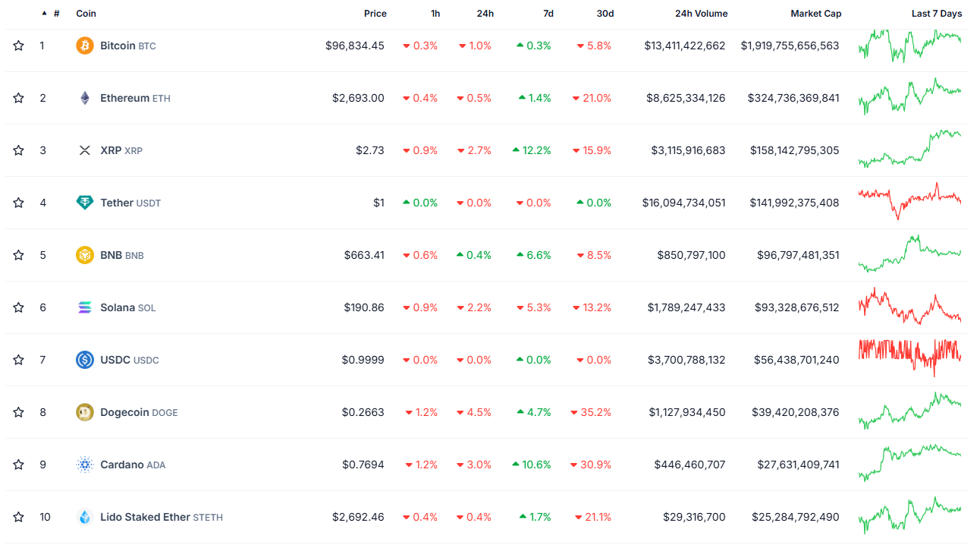Toggle the favorite star for Solana
The width and height of the screenshot is (980, 545).
(18, 307)
